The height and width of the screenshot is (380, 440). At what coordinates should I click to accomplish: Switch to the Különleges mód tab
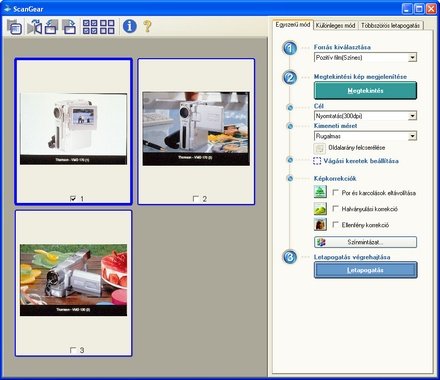(x=335, y=26)
